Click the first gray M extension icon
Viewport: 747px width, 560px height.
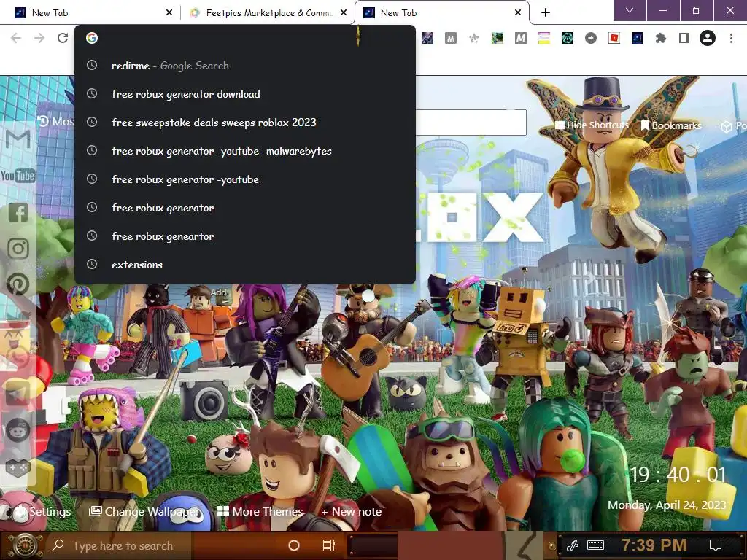tap(451, 38)
